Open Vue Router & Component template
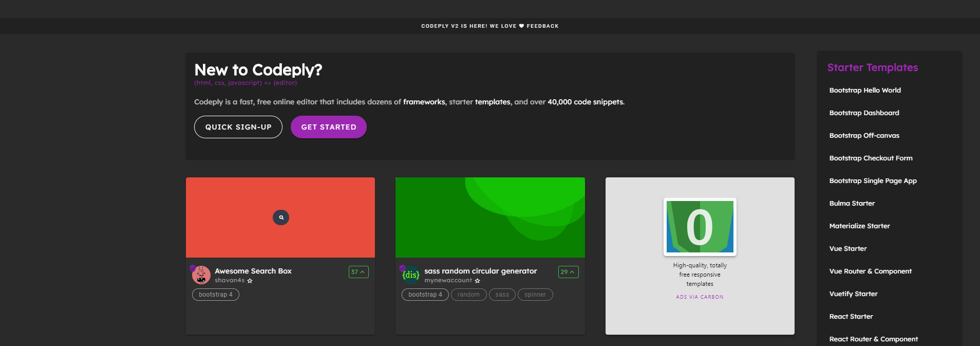 (870, 271)
